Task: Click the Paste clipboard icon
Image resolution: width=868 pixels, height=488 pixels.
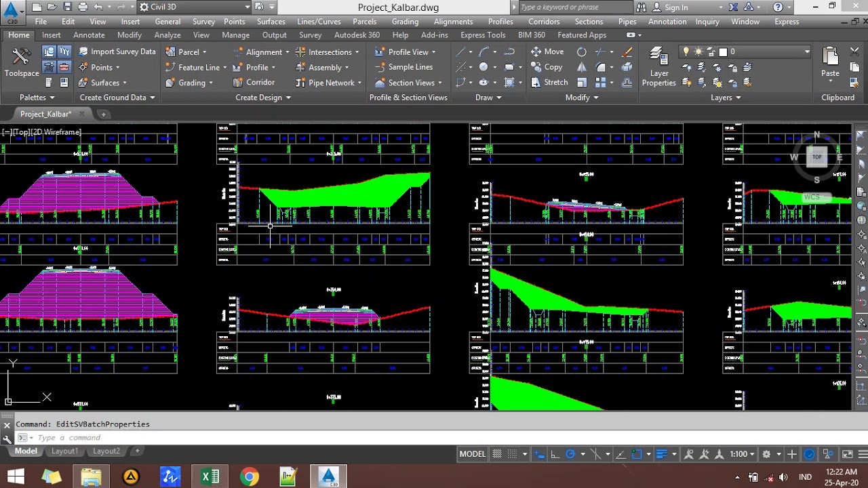Action: tap(830, 62)
